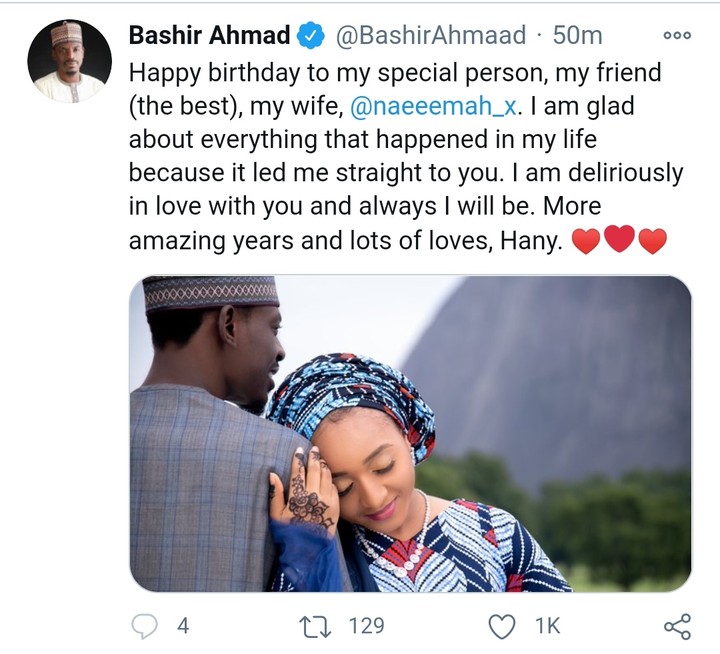Screen dimensions: 720x654
Task: Click the 50m timestamp
Action: (x=578, y=36)
